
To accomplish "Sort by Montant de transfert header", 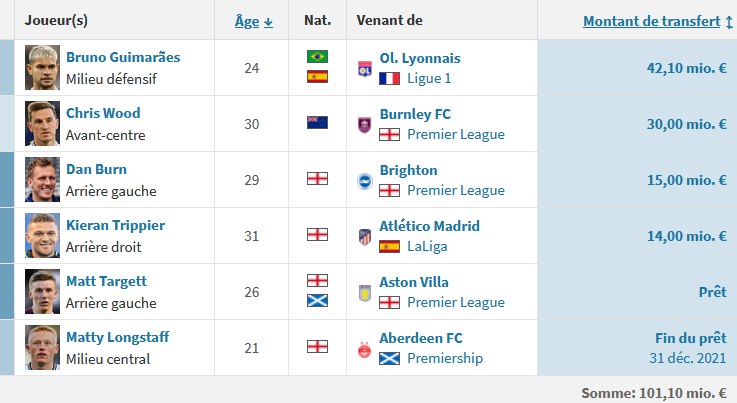I will (651, 21).
